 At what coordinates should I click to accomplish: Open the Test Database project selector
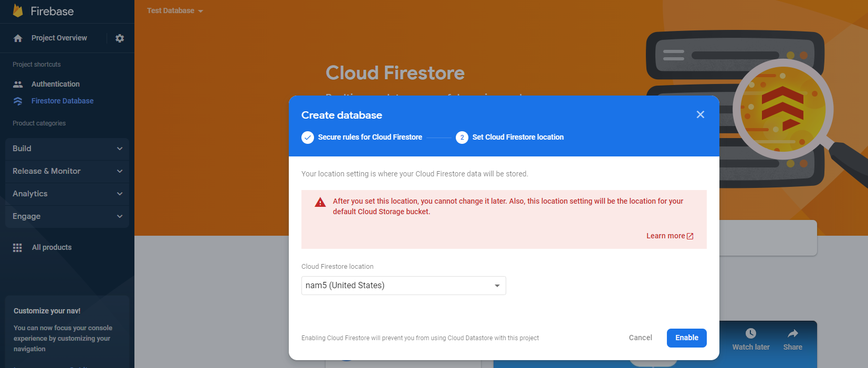click(x=175, y=10)
